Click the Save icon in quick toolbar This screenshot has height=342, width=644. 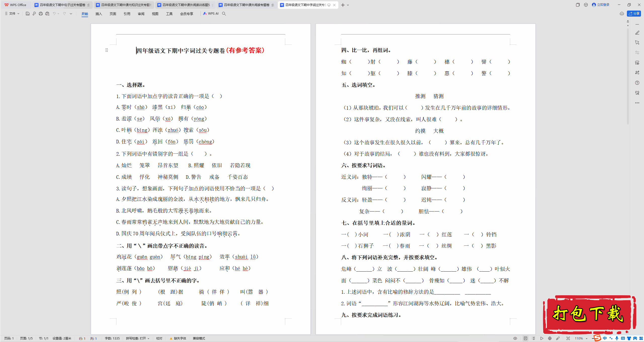click(27, 14)
